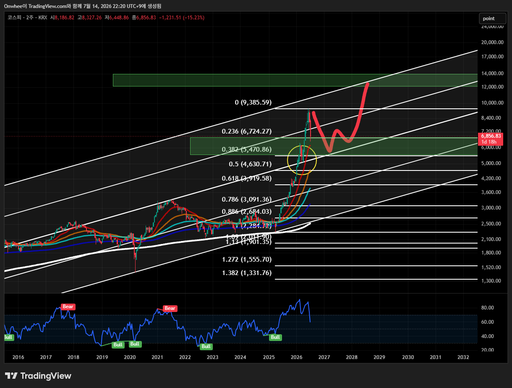This screenshot has height=388, width=512.
Task: Click the 20,000.00 price axis label
Action: point(492,42)
